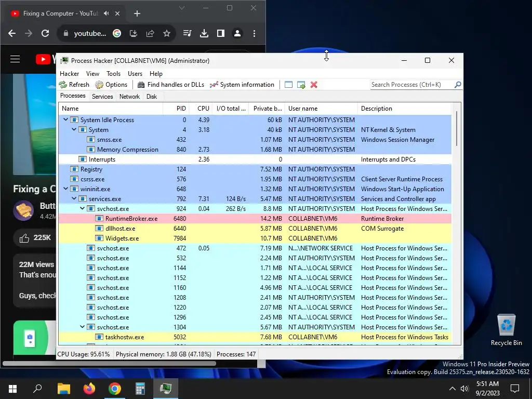Select the Registry process
Screen dimensions: 532x399
pos(255,169)
